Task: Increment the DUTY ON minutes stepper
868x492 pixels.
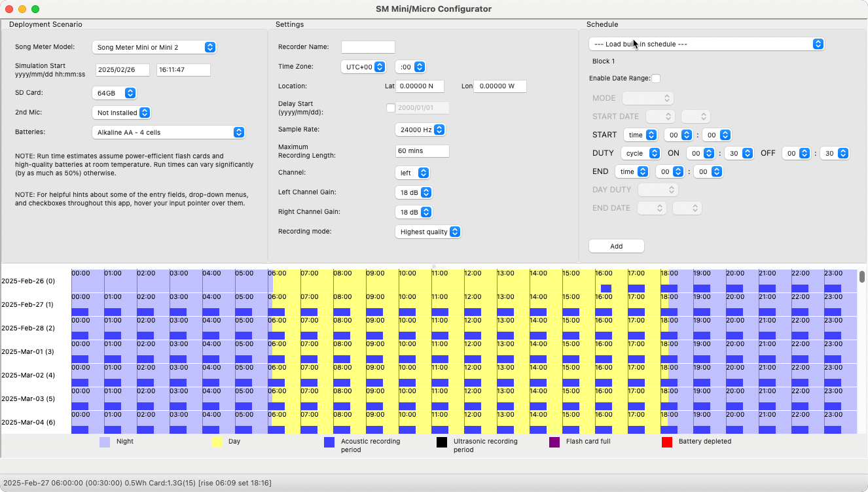Action: click(x=747, y=150)
